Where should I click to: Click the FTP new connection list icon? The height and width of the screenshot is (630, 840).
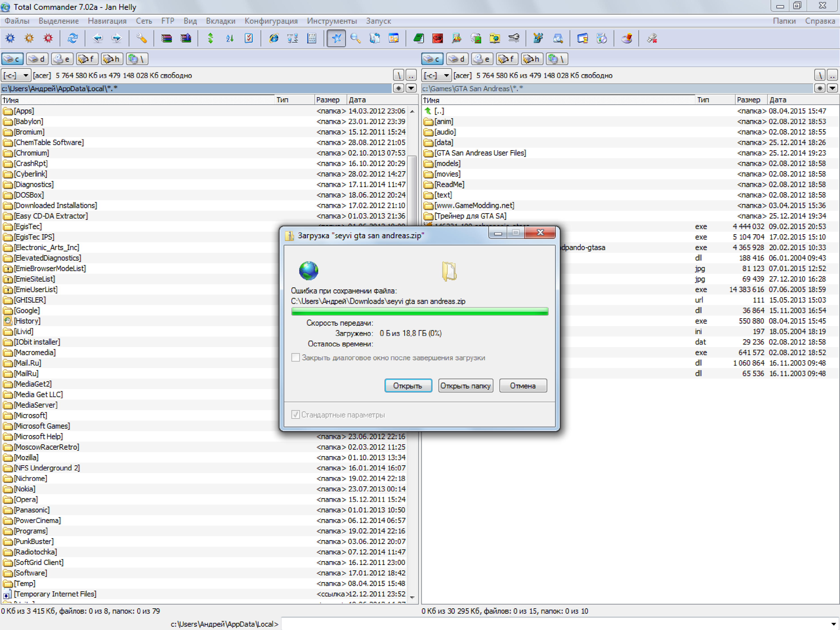[312, 38]
